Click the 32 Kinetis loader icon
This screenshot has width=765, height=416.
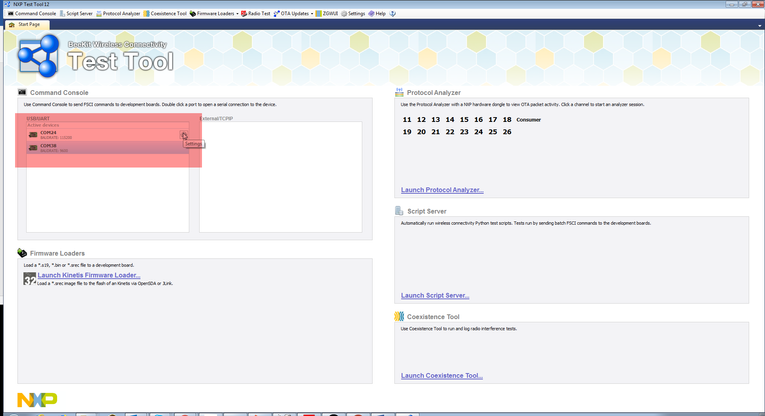point(29,278)
